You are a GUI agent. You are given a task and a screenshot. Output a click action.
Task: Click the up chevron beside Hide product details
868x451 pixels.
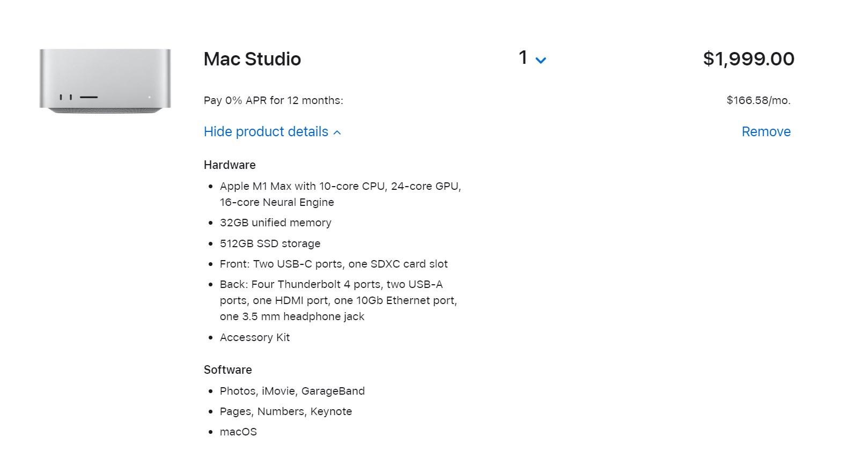coord(337,132)
